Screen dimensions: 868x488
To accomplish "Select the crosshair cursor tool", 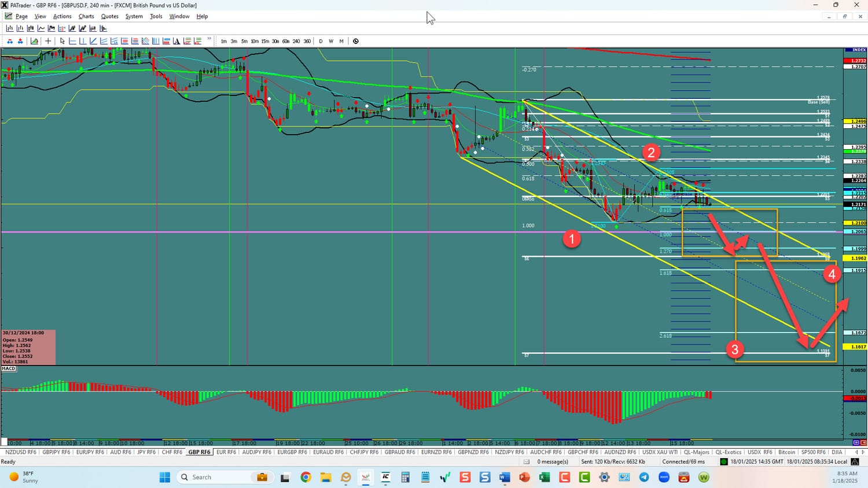I will tap(48, 41).
